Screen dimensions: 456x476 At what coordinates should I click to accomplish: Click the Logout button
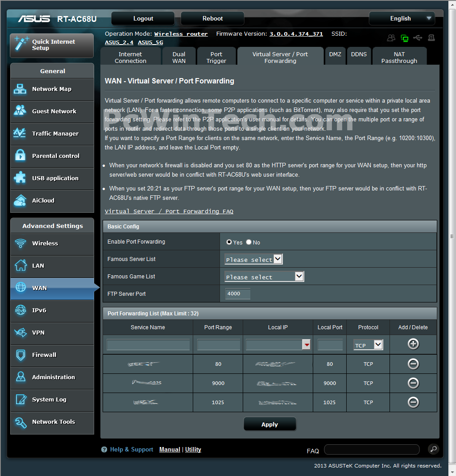(143, 19)
